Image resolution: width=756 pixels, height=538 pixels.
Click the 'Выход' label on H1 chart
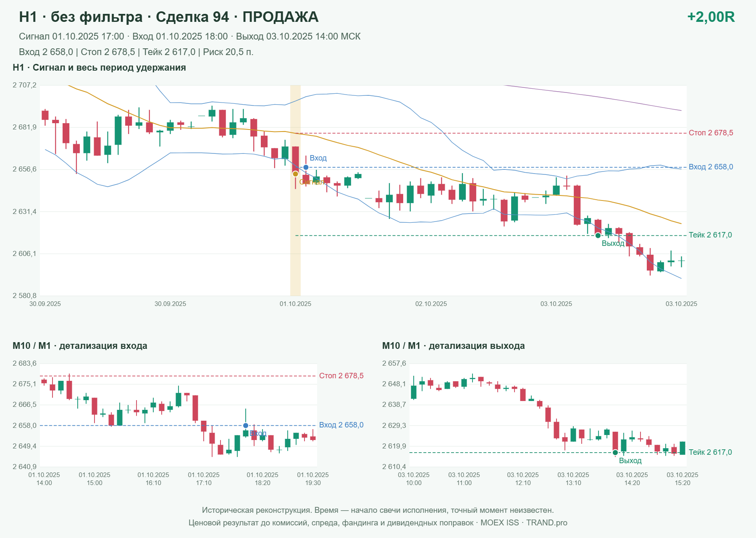tap(613, 243)
